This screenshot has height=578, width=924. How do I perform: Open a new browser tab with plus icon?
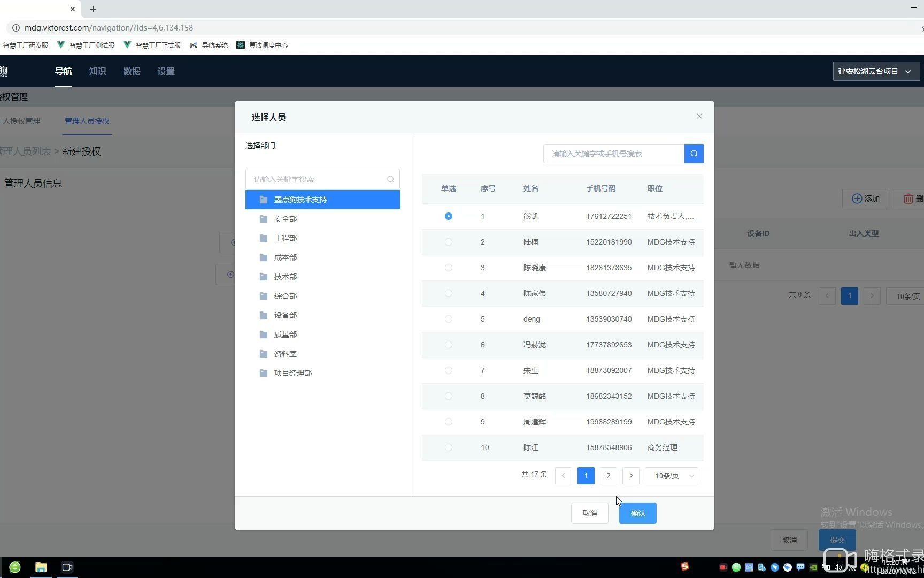coord(93,9)
